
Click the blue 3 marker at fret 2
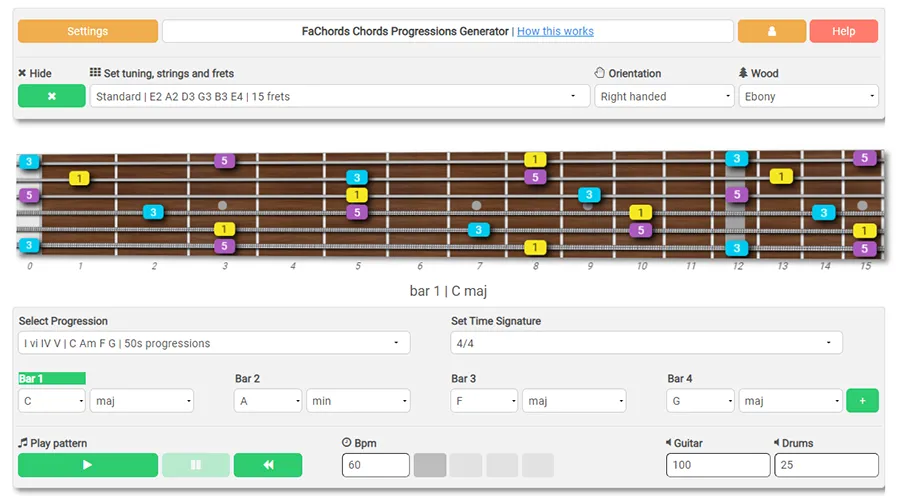click(153, 212)
